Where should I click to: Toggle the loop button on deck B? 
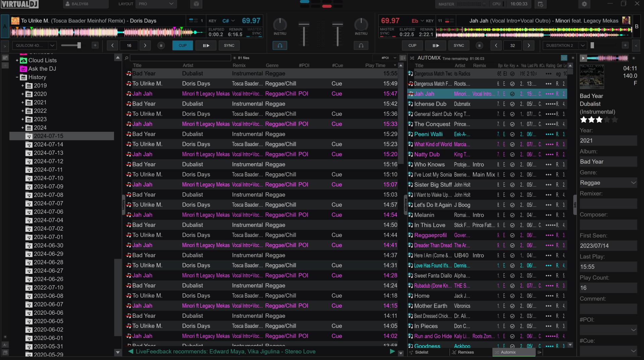point(479,46)
